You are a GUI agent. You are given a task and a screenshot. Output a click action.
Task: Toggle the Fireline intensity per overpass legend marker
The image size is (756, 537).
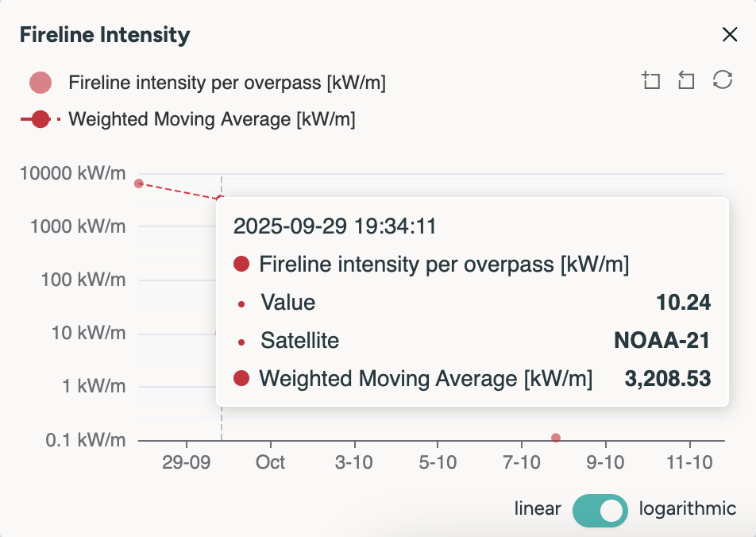[40, 83]
